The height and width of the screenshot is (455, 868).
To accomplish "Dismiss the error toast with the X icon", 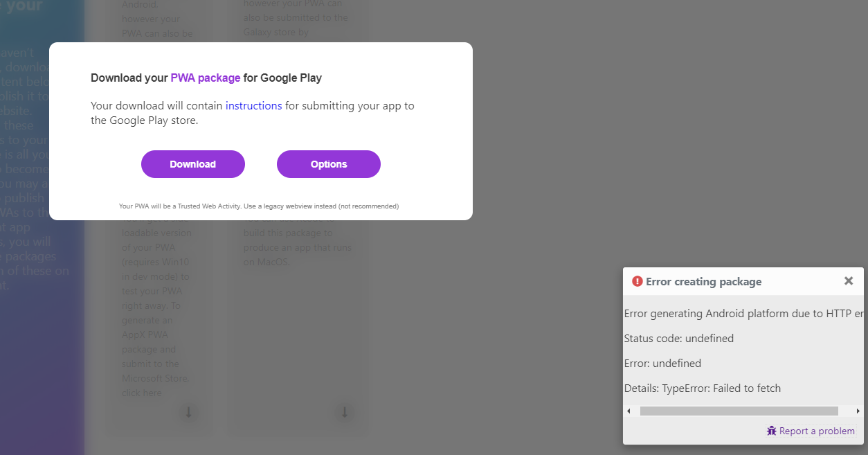I will tap(849, 280).
